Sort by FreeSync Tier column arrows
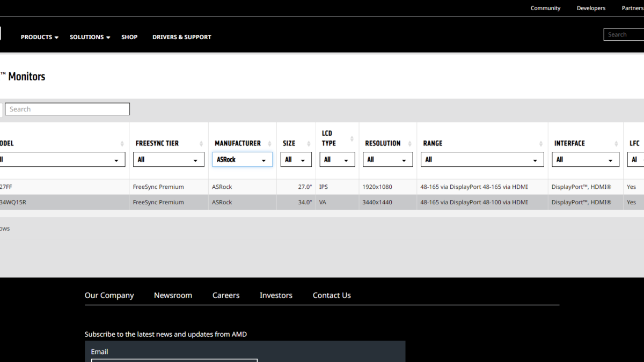 201,144
